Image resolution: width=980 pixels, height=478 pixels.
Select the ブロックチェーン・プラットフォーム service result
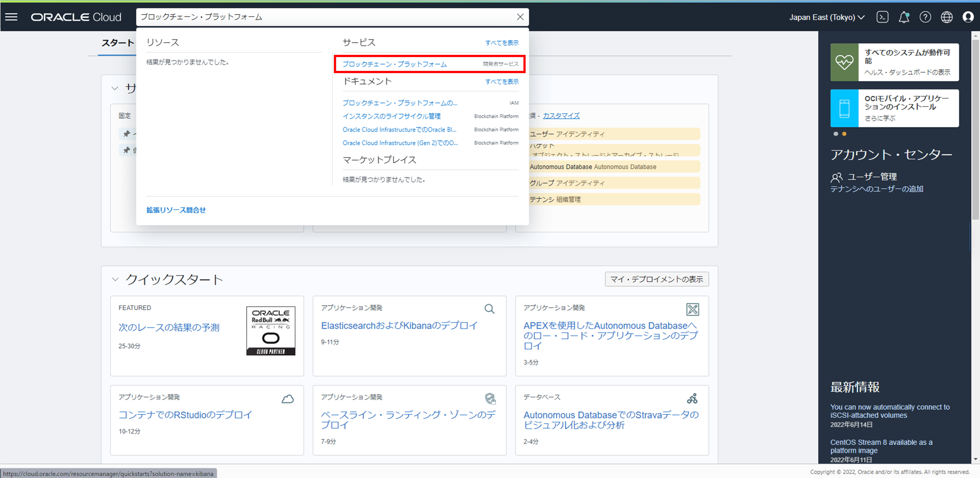coord(395,64)
